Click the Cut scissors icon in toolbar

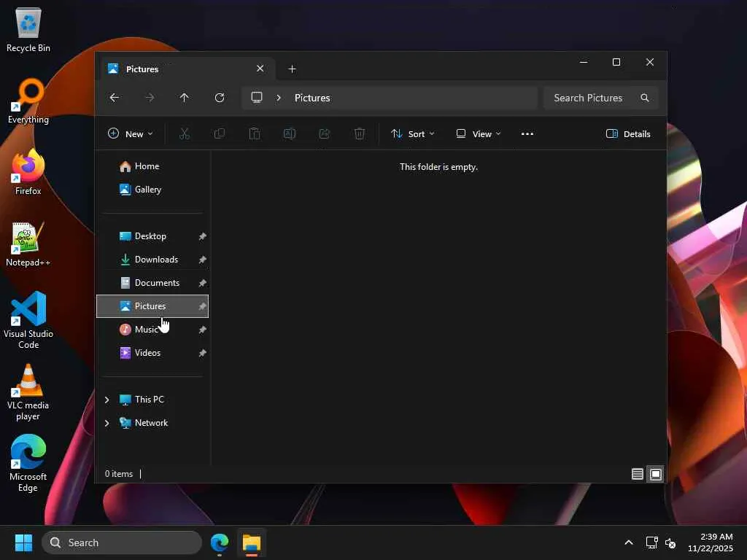point(185,134)
